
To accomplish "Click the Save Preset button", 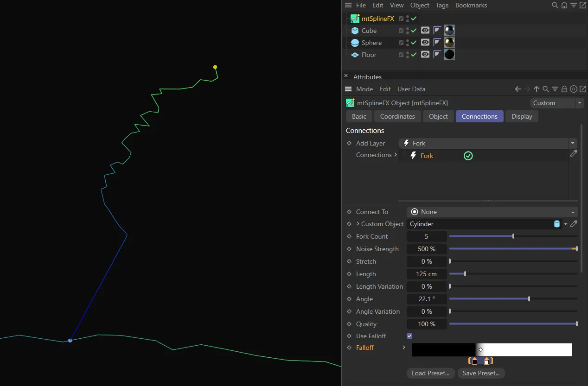I will point(481,373).
